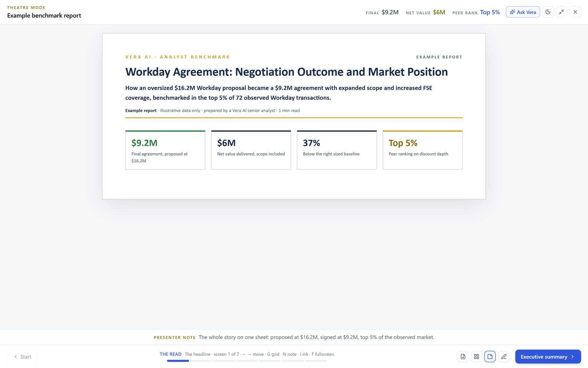The width and height of the screenshot is (588, 368).
Task: Go to the Executive summary screen
Action: [548, 357]
